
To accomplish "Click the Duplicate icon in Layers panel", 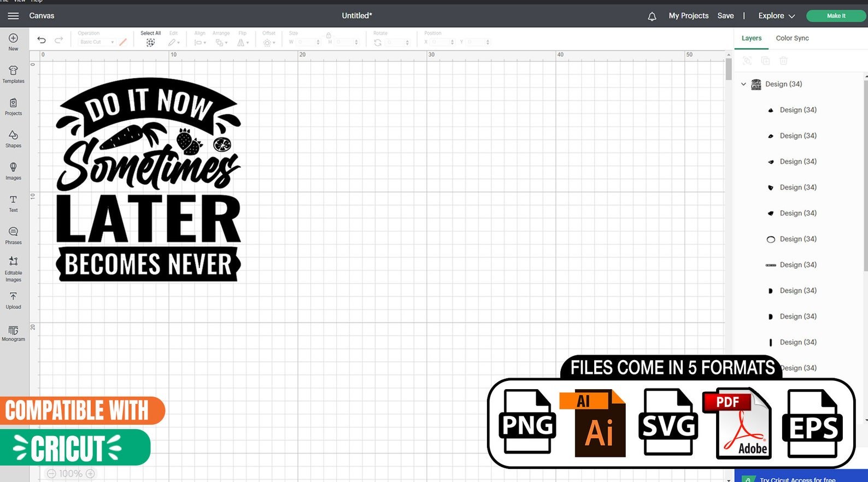I will (x=765, y=61).
